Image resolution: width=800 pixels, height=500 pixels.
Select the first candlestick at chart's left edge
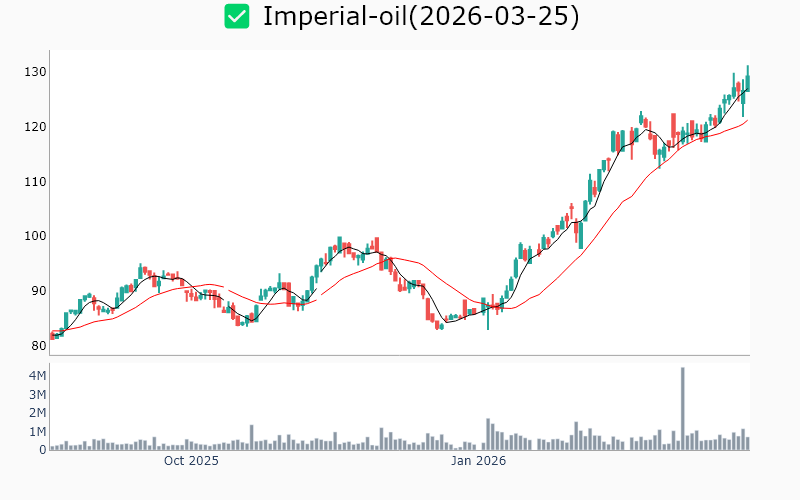click(x=52, y=335)
